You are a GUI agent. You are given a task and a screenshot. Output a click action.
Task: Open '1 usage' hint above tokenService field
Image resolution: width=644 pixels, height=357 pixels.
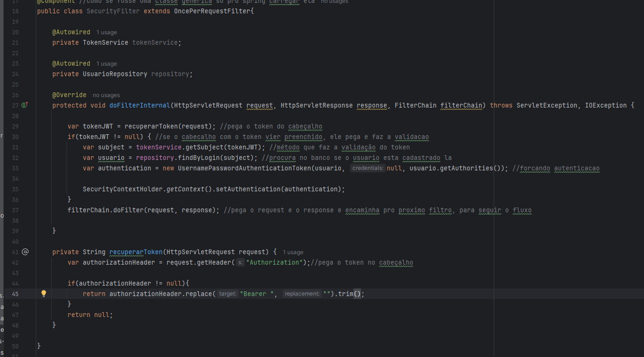(x=107, y=32)
